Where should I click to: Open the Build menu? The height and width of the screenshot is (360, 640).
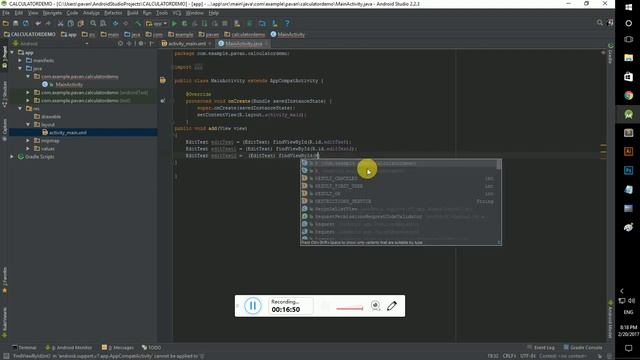coord(133,13)
